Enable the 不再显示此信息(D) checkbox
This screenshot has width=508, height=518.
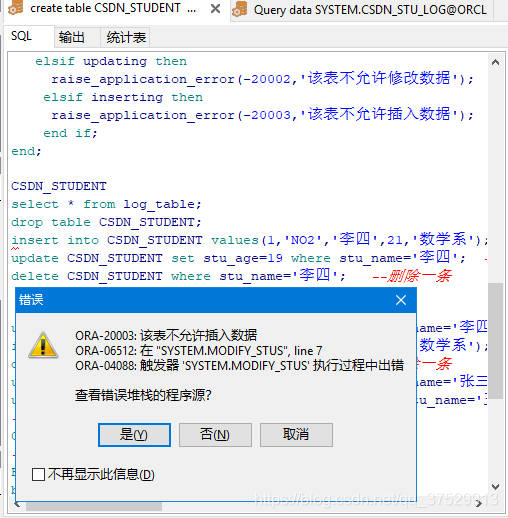pos(39,474)
